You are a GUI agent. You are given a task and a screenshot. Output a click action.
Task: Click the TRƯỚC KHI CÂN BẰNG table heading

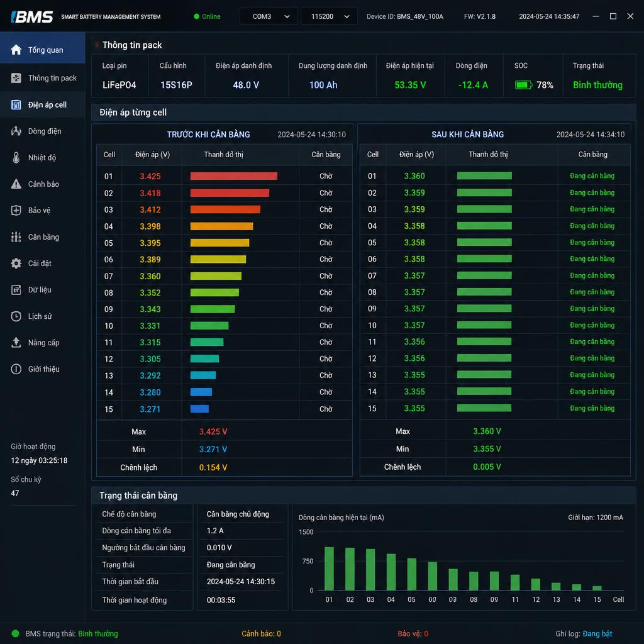208,135
